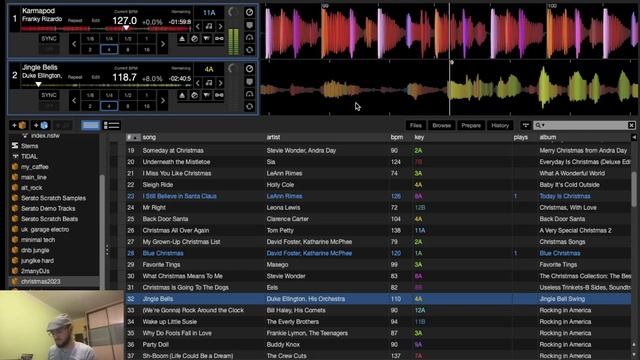Click the tempo range clock icon deck 2
The height and width of the screenshot is (360, 640).
(249, 69)
